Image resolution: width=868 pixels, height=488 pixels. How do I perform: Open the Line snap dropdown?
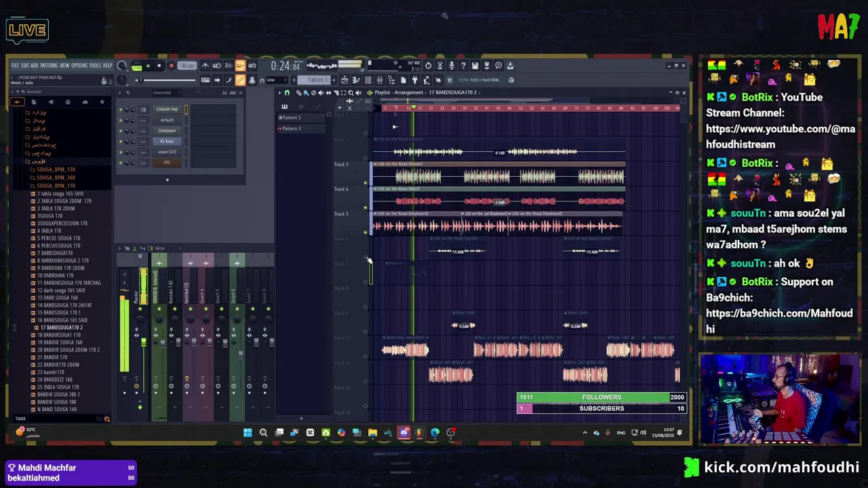pos(276,80)
